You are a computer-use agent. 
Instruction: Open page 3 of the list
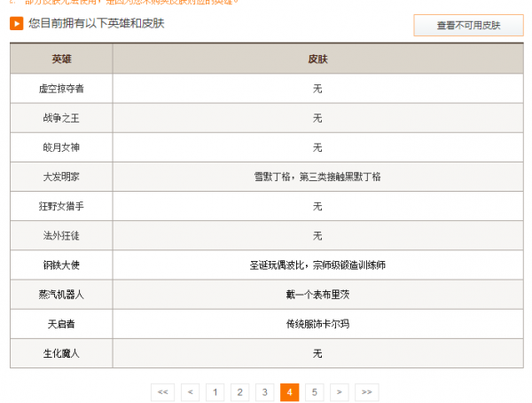264,392
